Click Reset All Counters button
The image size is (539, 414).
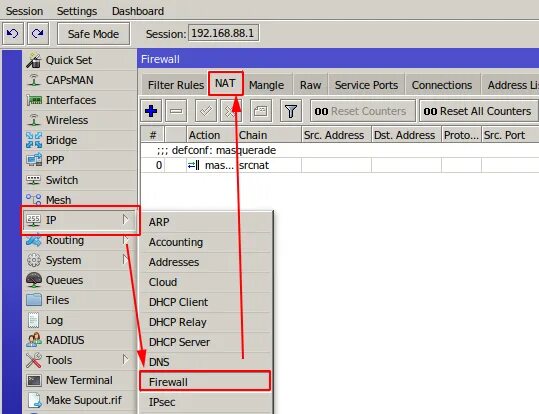point(478,111)
